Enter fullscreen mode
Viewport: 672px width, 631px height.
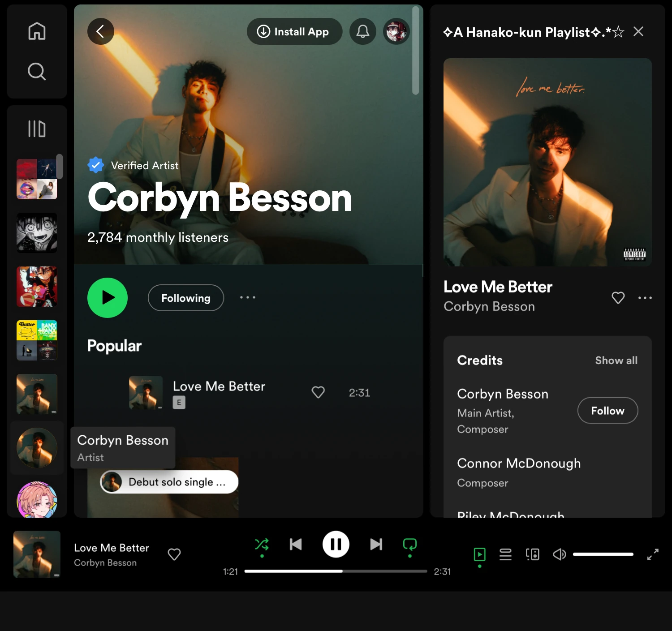(x=653, y=555)
